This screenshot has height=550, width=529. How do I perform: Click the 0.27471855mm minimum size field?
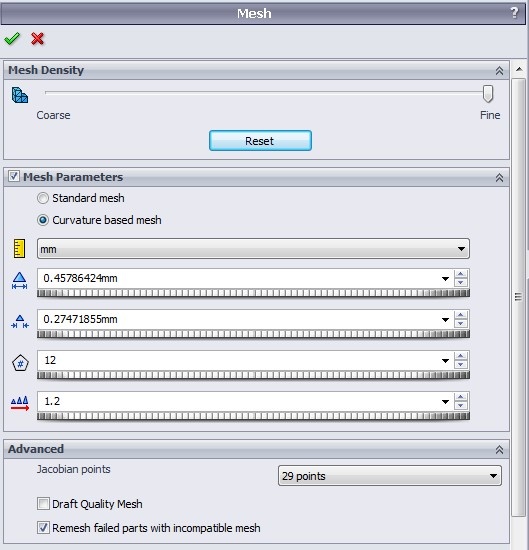click(x=239, y=320)
